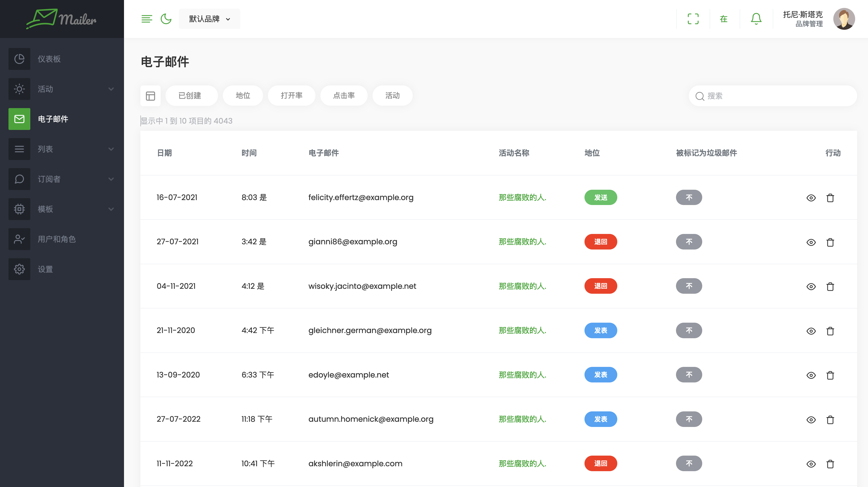This screenshot has height=487, width=868.
Task: View akshlerin@example.com email with eye icon
Action: (x=811, y=464)
